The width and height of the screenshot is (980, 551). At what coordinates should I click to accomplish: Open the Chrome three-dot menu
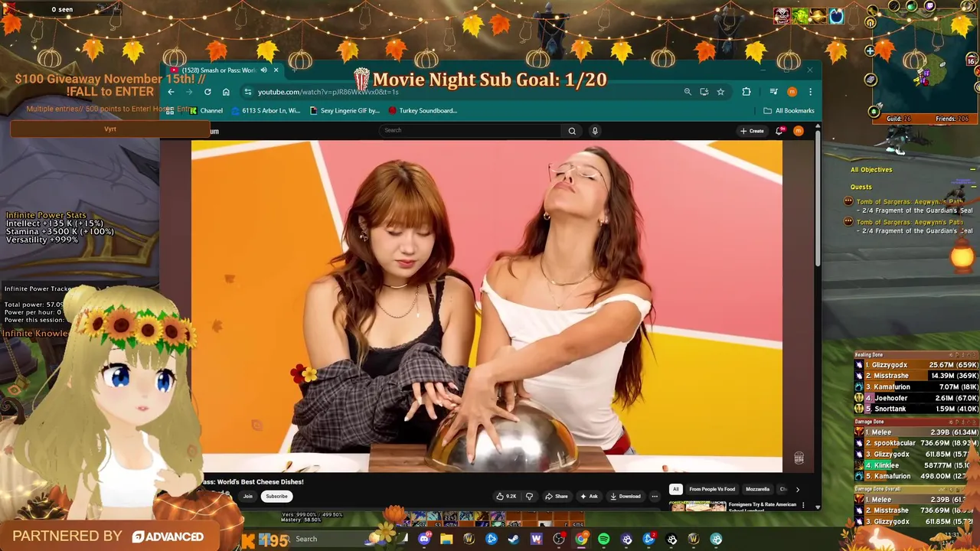[810, 92]
